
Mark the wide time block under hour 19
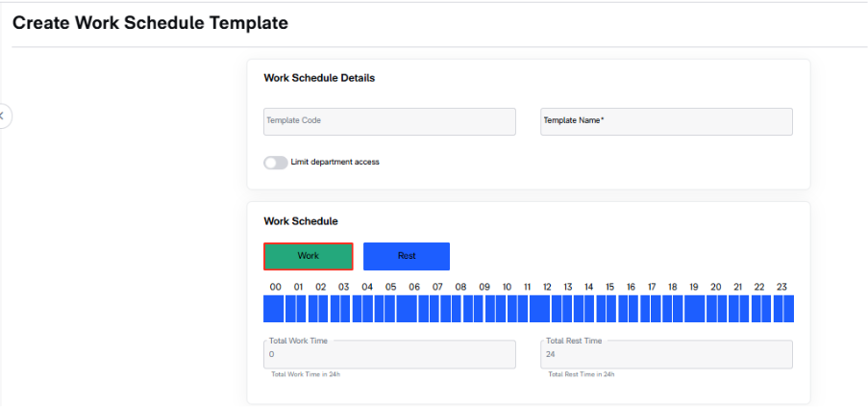point(695,309)
